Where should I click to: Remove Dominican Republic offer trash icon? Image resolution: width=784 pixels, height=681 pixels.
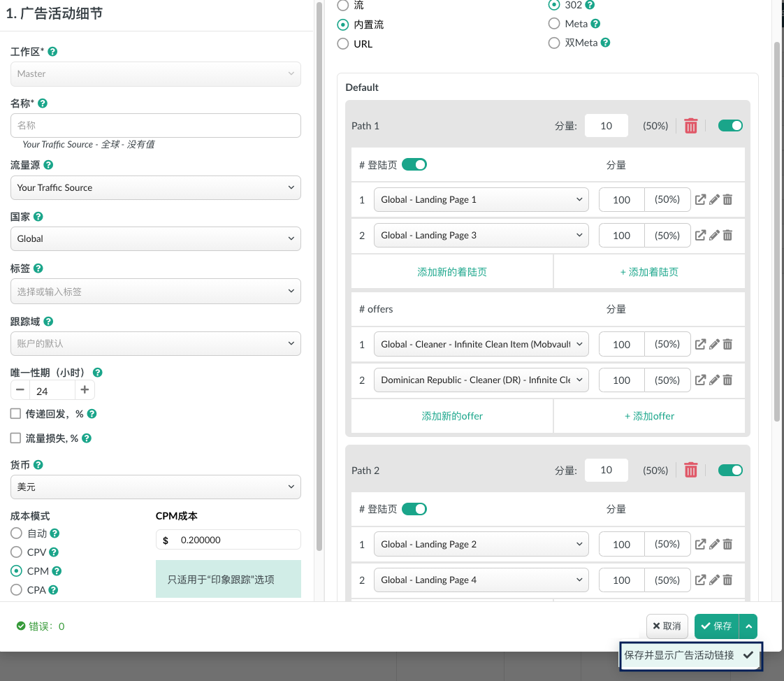(x=728, y=380)
